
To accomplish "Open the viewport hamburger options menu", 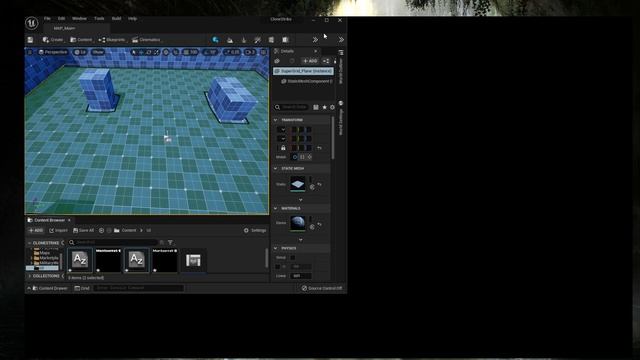I will click(x=30, y=52).
